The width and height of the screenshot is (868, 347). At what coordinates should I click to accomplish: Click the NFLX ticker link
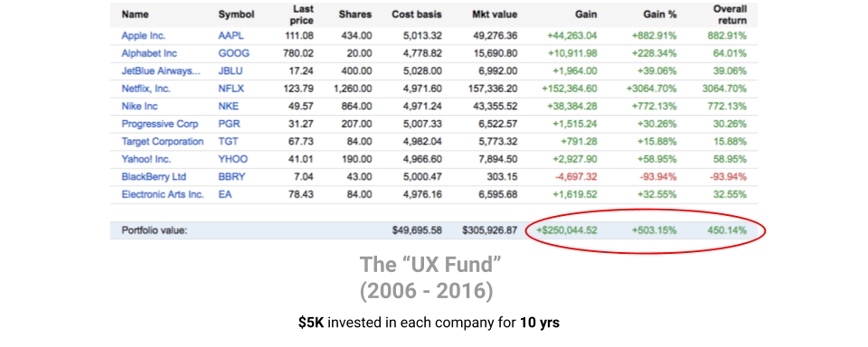[x=231, y=89]
